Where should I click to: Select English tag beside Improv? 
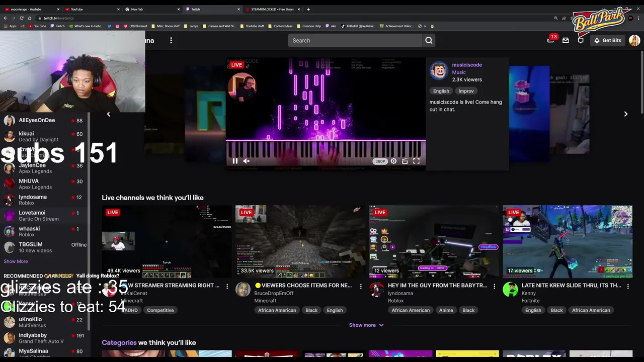[x=441, y=91]
